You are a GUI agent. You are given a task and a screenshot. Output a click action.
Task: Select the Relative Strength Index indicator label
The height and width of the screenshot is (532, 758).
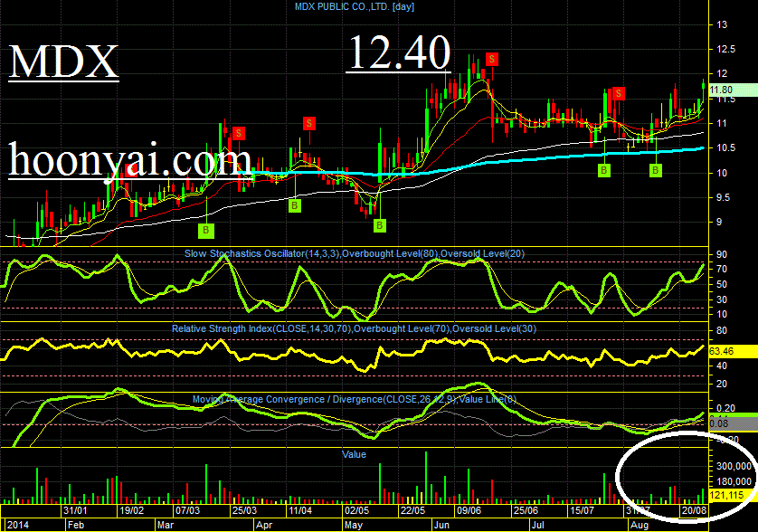click(x=354, y=328)
